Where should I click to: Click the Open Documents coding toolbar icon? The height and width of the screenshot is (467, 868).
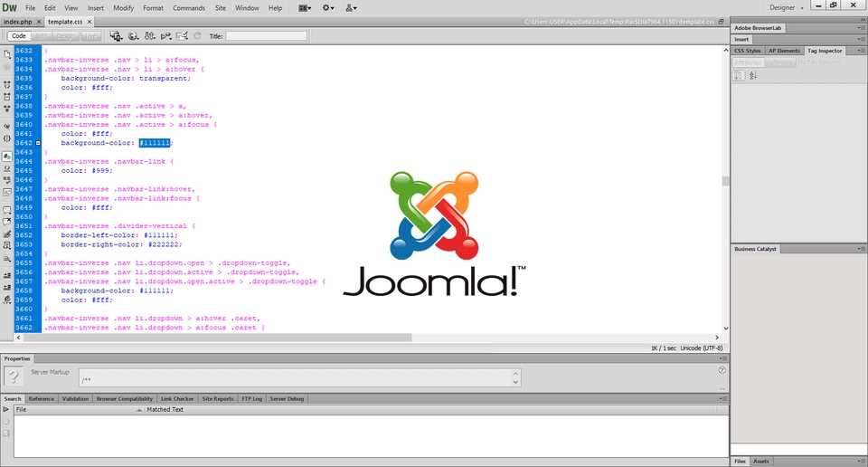(x=7, y=54)
